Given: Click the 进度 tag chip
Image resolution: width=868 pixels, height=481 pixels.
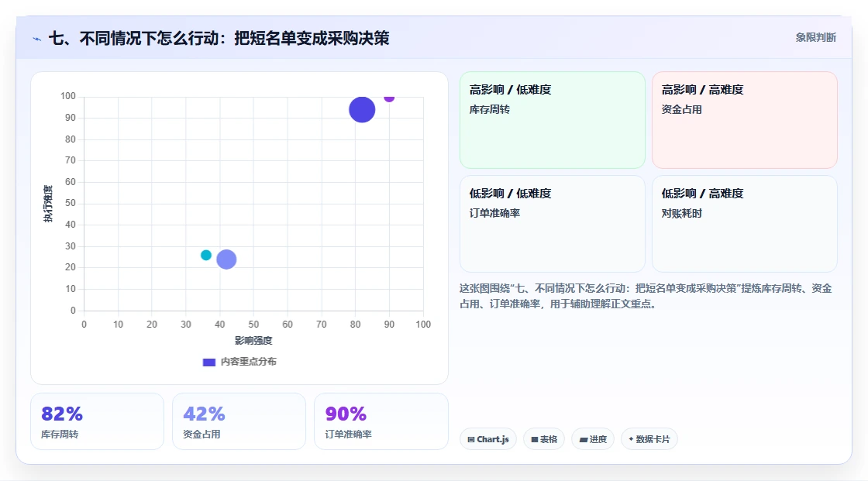Looking at the screenshot, I should click(593, 439).
